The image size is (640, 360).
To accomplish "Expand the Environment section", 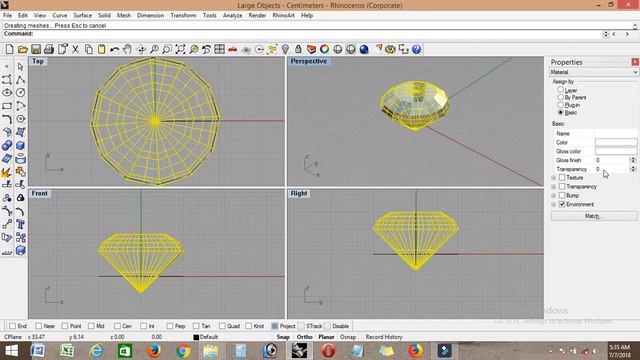I will pos(553,204).
